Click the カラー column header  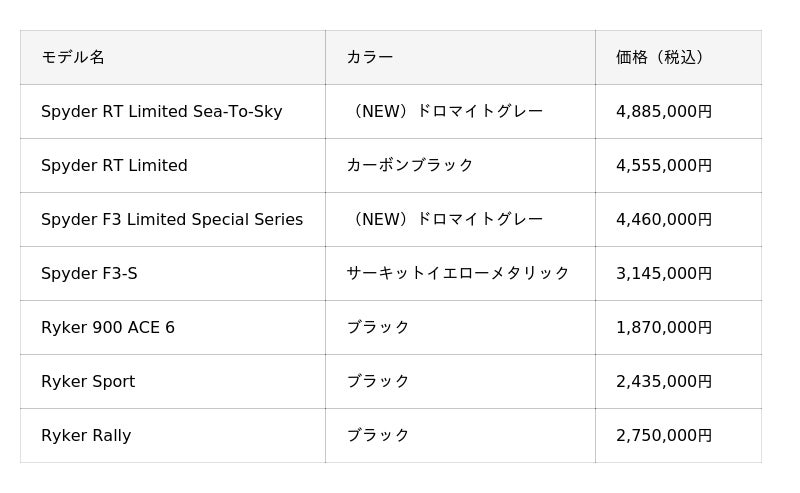click(x=460, y=57)
